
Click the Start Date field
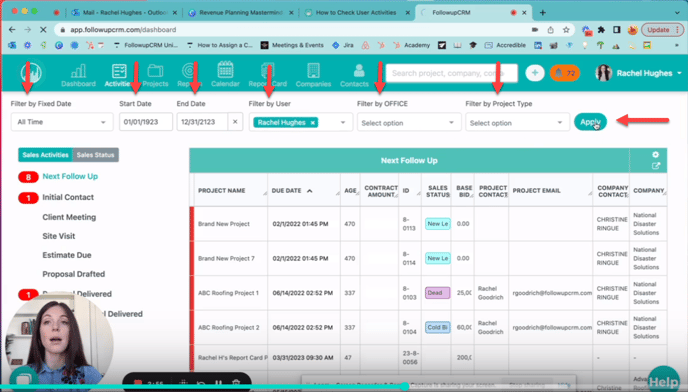[146, 122]
